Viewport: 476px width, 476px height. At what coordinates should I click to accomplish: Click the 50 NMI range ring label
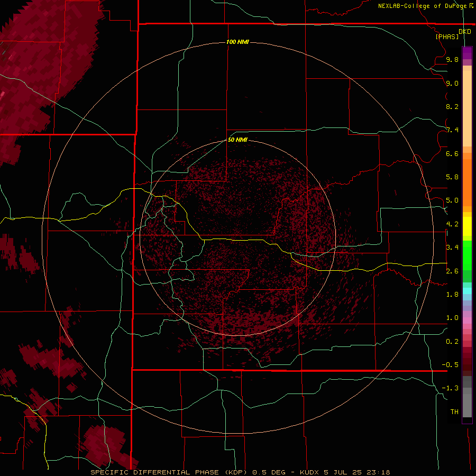pos(237,140)
